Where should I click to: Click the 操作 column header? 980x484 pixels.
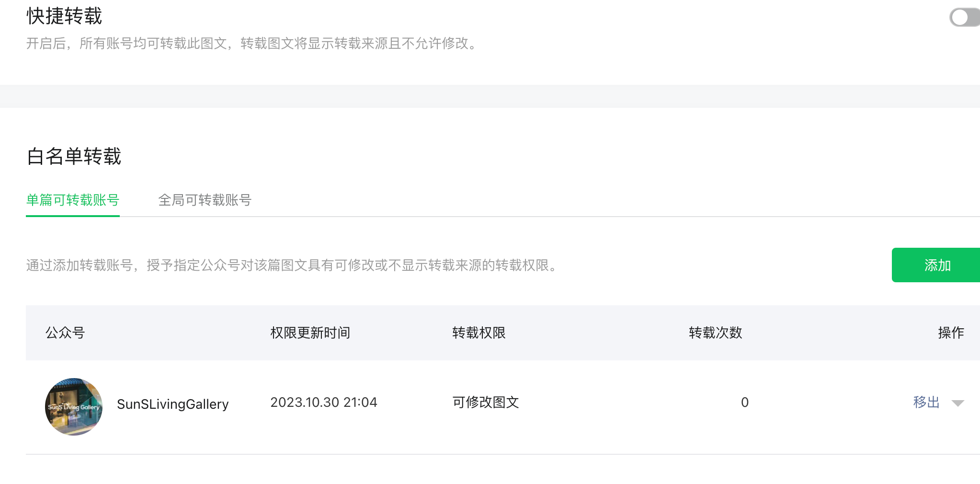951,333
